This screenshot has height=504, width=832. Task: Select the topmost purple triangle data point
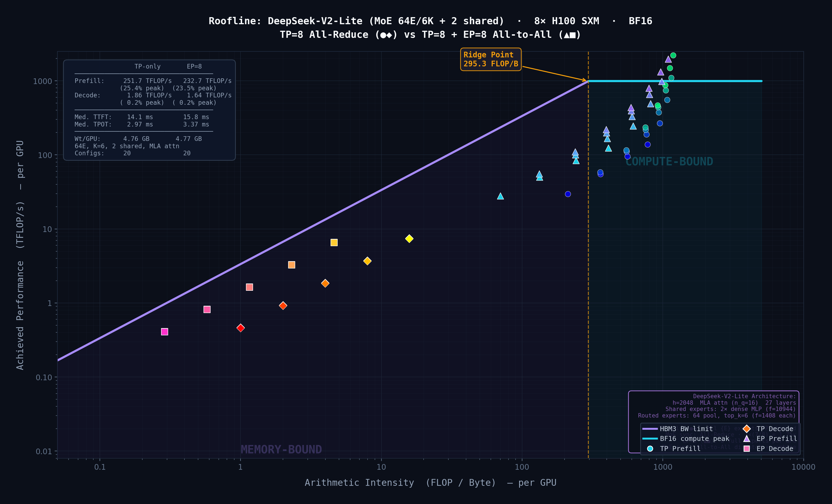pyautogui.click(x=668, y=59)
